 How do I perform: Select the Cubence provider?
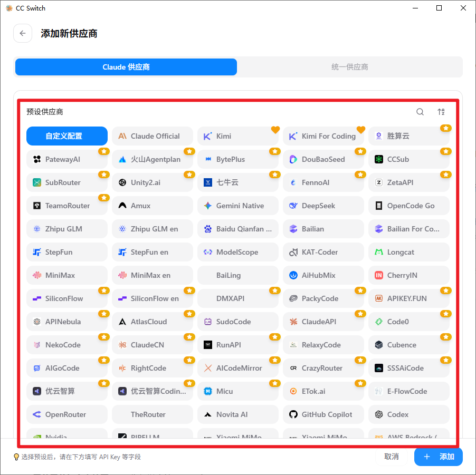tap(409, 345)
